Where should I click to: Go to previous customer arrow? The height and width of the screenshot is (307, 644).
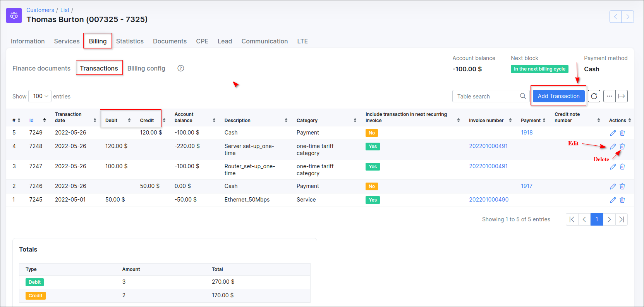[x=615, y=17]
